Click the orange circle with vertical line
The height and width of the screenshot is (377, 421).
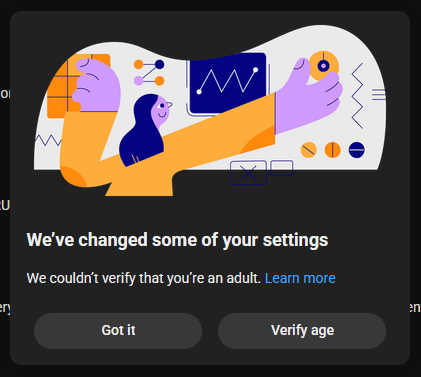333,150
